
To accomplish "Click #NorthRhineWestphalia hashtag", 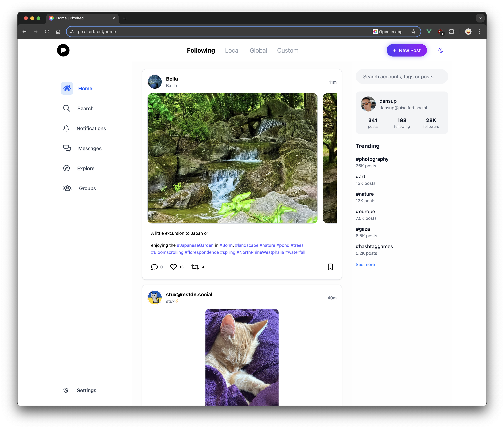I will 260,252.
